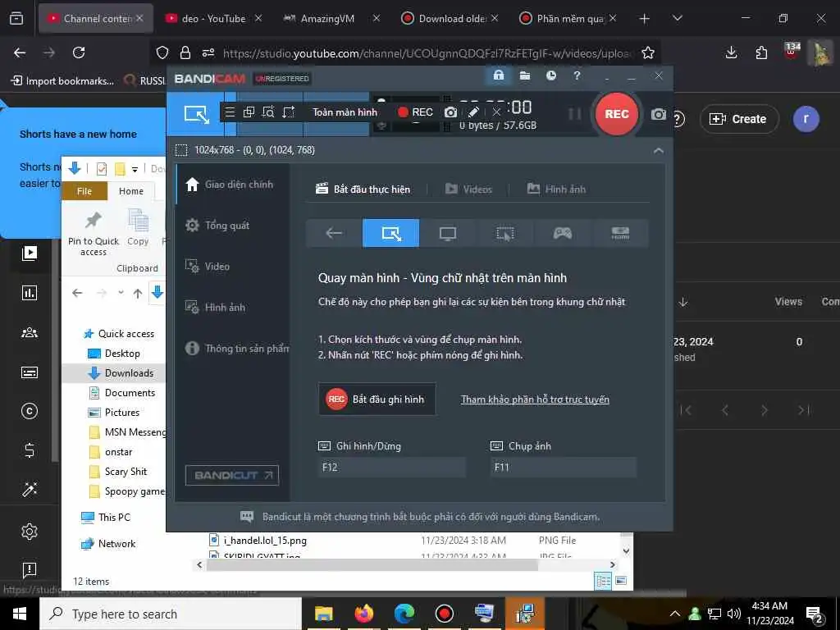The width and height of the screenshot is (840, 630).
Task: Select rectangle area recording mode tab
Action: (x=391, y=233)
